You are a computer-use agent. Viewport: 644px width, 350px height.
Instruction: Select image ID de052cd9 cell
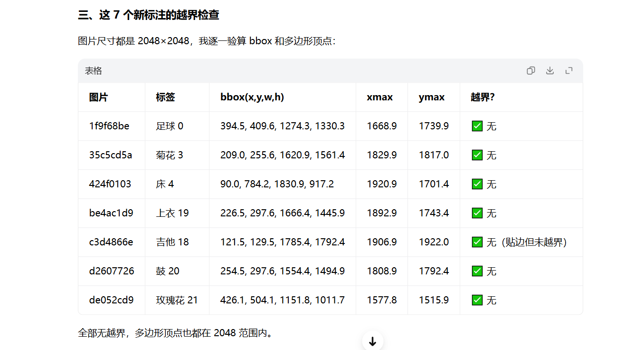111,300
